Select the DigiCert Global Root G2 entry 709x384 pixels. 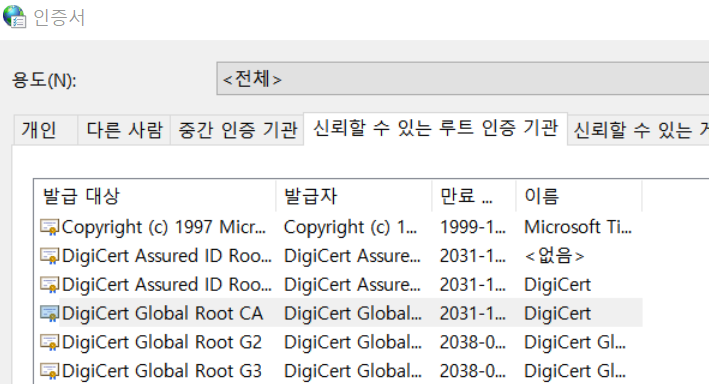click(x=162, y=342)
